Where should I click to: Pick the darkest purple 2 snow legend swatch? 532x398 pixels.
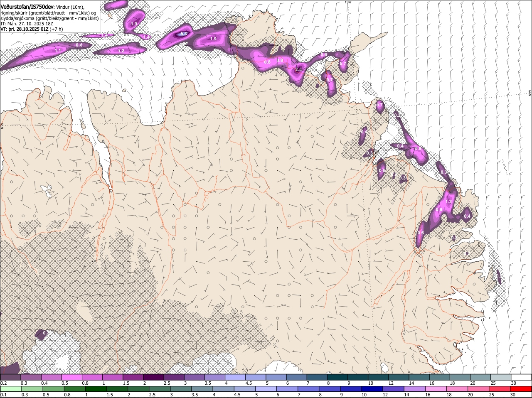click(x=154, y=377)
